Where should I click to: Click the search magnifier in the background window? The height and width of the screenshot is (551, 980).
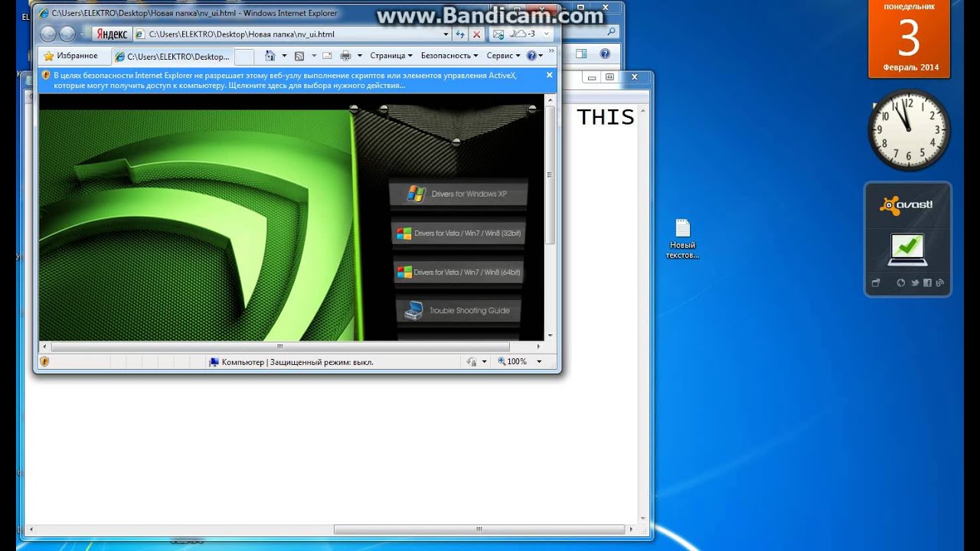click(611, 32)
